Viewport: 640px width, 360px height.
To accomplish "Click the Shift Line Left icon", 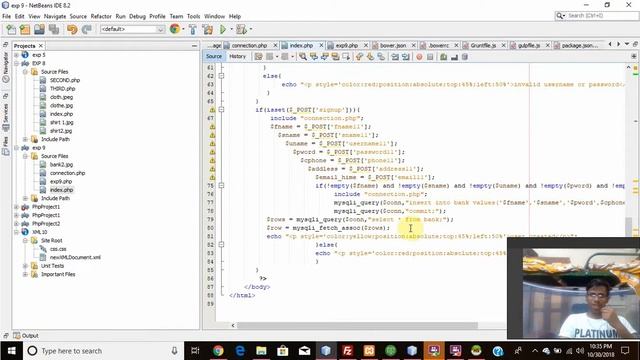I will 395,57.
